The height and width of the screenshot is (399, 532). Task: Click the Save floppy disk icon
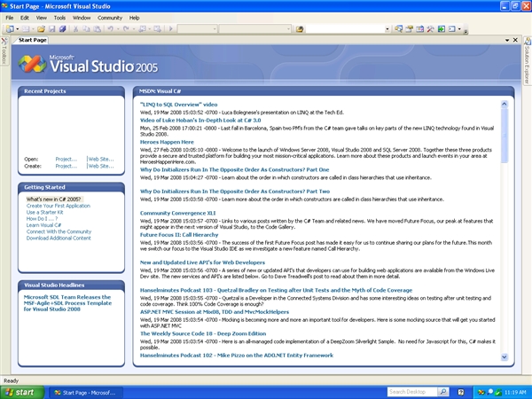tap(52, 29)
